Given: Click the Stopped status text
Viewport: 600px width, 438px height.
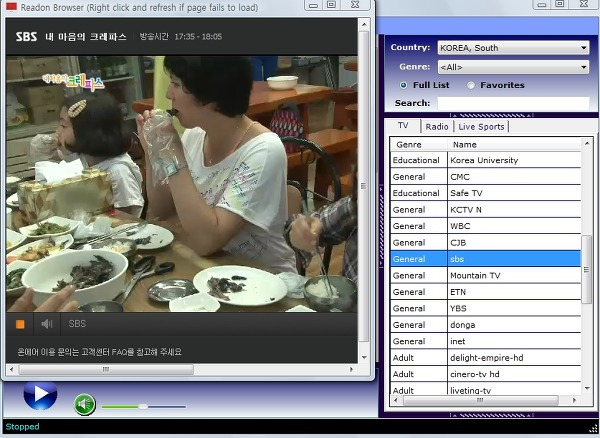Looking at the screenshot, I should tap(22, 427).
